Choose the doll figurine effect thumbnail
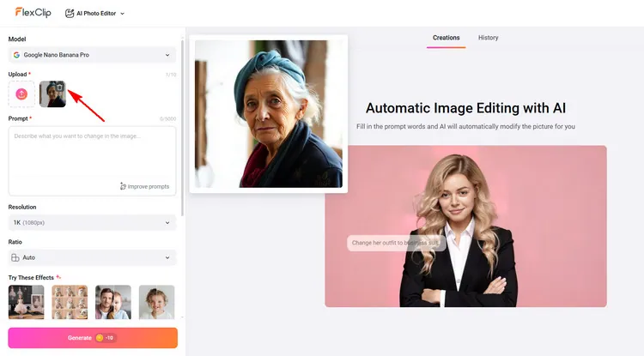 click(x=27, y=302)
